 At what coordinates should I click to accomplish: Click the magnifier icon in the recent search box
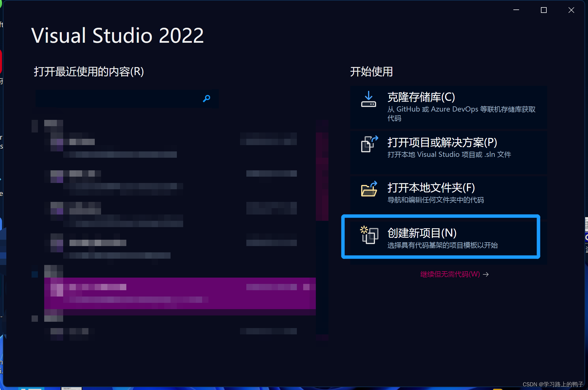(206, 99)
